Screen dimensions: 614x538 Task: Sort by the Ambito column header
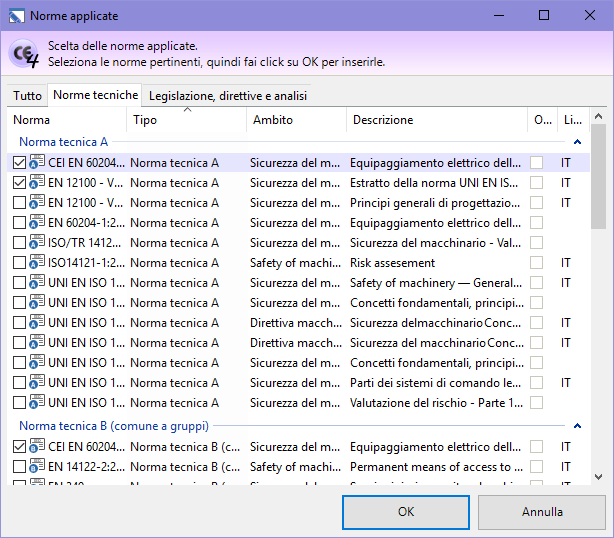(x=297, y=120)
